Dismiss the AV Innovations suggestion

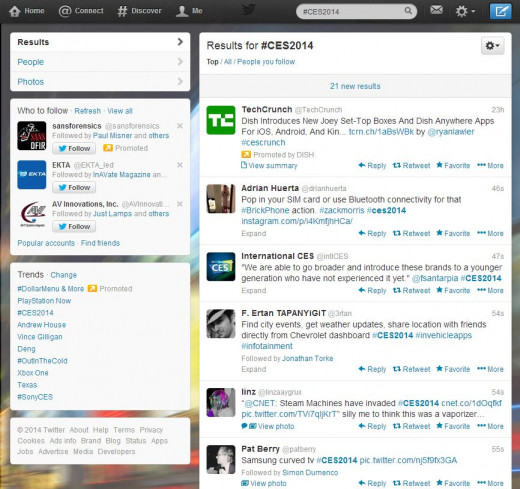pyautogui.click(x=180, y=204)
